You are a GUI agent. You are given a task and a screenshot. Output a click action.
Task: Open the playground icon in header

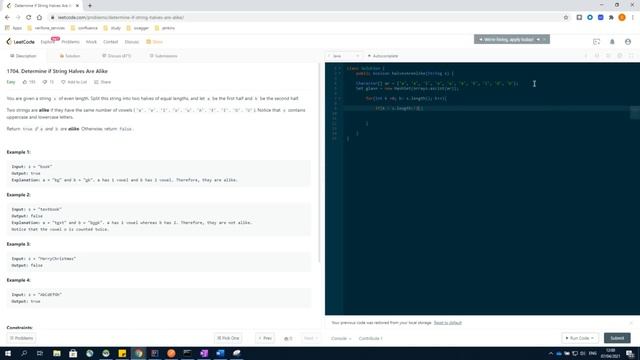tap(596, 42)
